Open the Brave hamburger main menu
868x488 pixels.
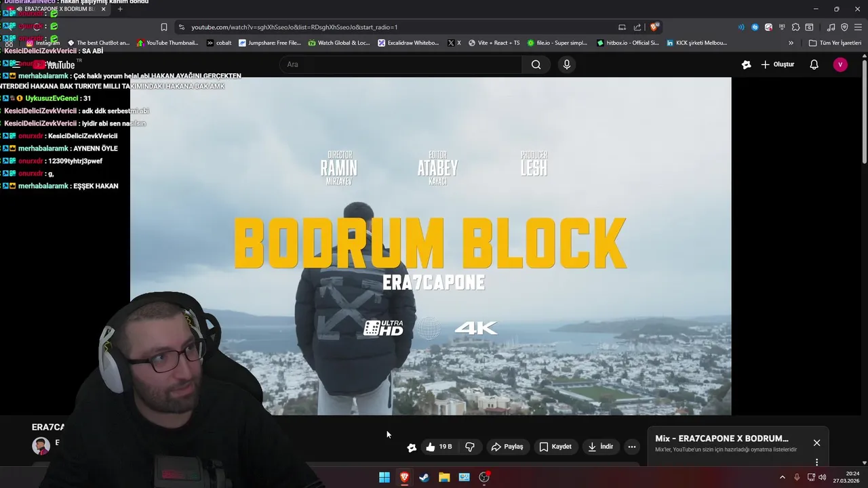point(858,27)
